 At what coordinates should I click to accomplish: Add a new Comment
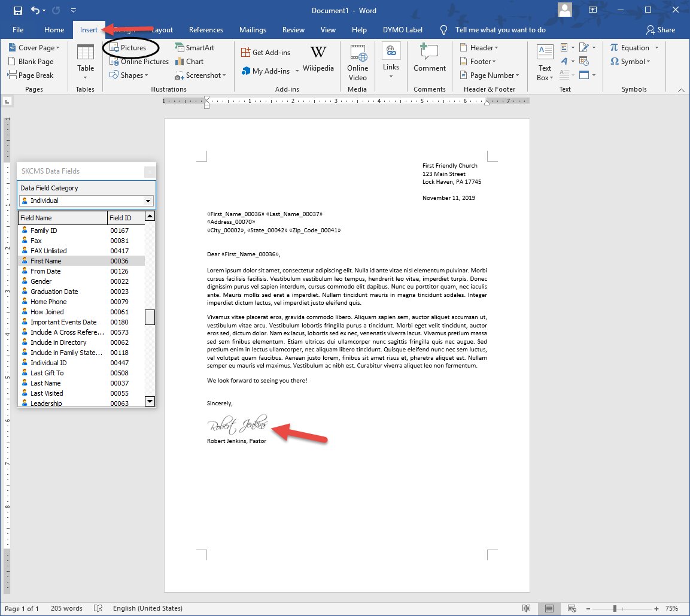click(429, 59)
